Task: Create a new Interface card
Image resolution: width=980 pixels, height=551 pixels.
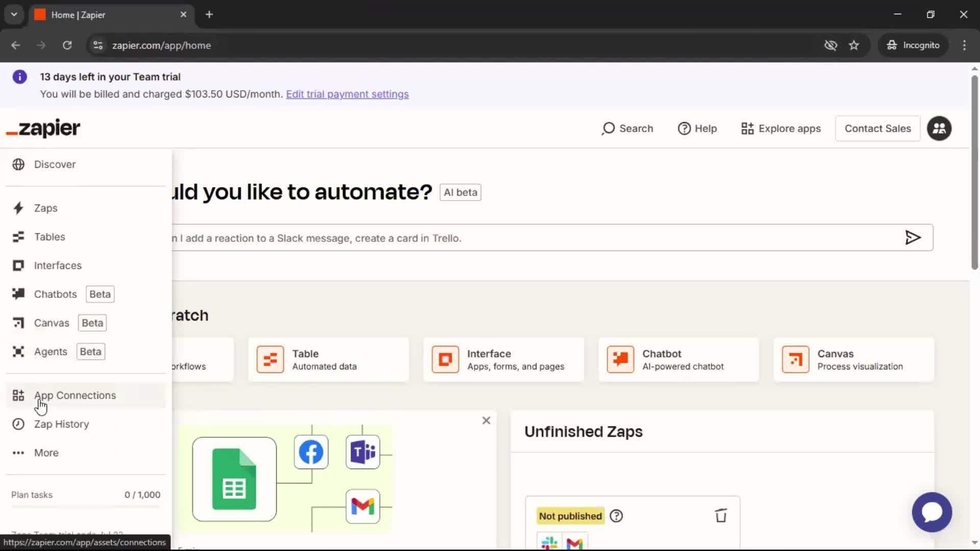Action: coord(503,360)
